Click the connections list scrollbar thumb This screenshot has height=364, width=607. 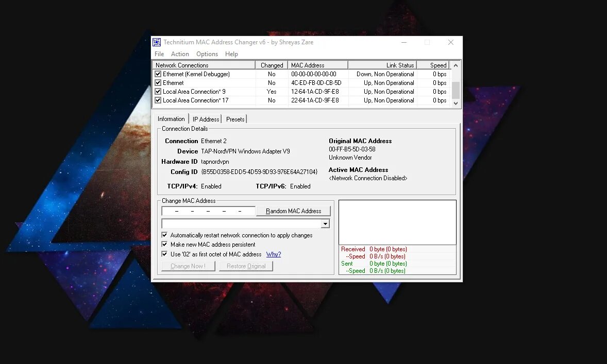click(456, 90)
